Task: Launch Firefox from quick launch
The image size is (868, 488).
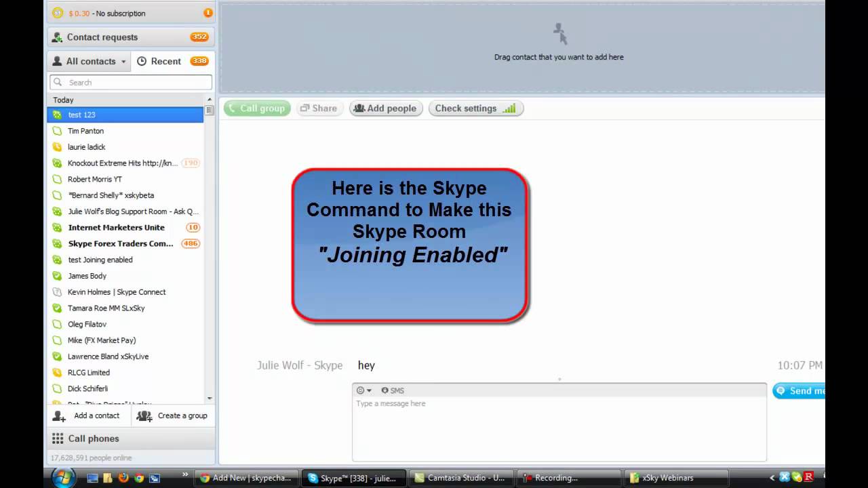Action: [123, 478]
